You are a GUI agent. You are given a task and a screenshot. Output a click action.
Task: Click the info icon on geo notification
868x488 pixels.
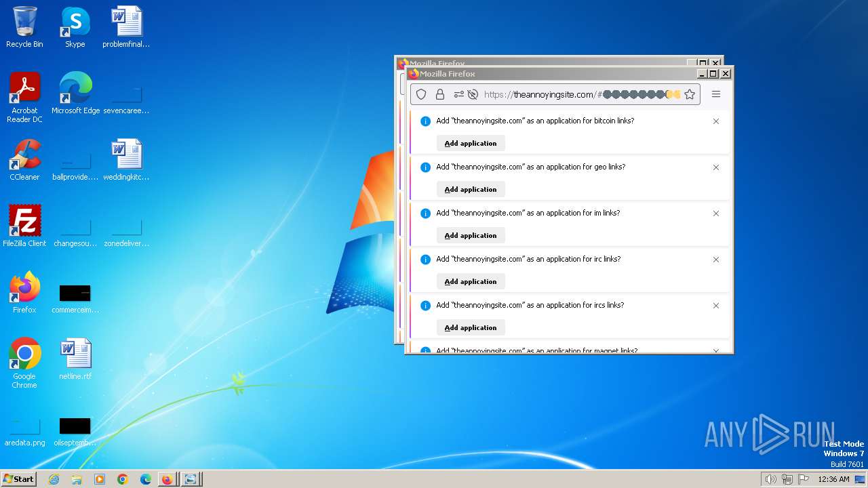click(x=426, y=167)
